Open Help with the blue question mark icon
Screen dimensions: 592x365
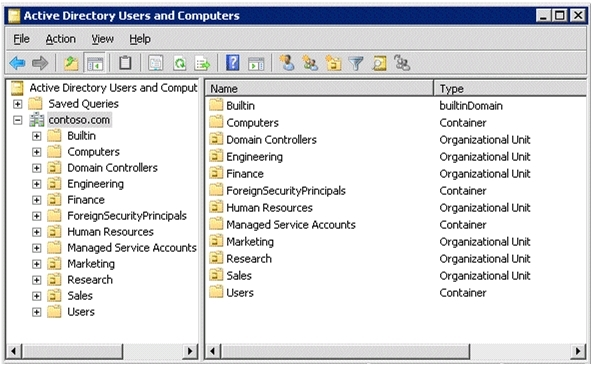233,63
